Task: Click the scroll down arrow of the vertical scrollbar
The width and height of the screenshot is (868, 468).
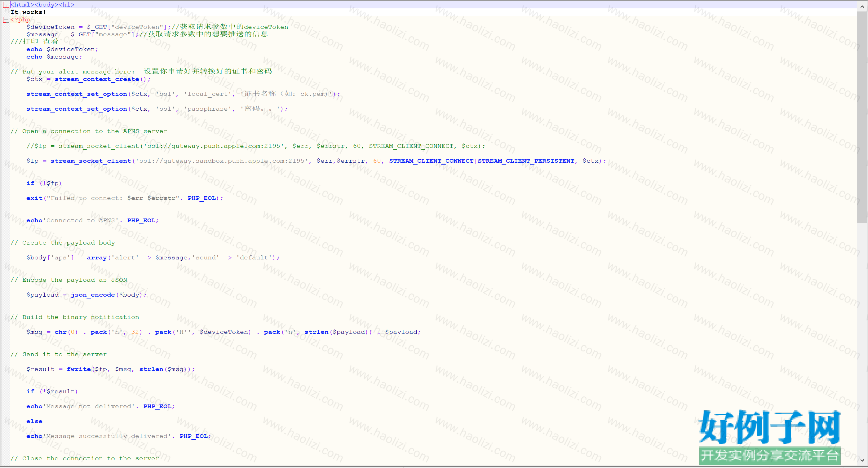Action: coord(862,460)
